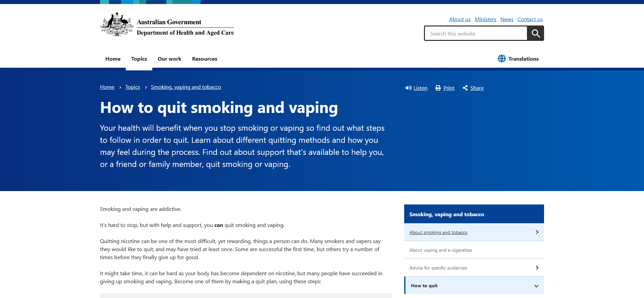Click the Share icon

(x=465, y=88)
